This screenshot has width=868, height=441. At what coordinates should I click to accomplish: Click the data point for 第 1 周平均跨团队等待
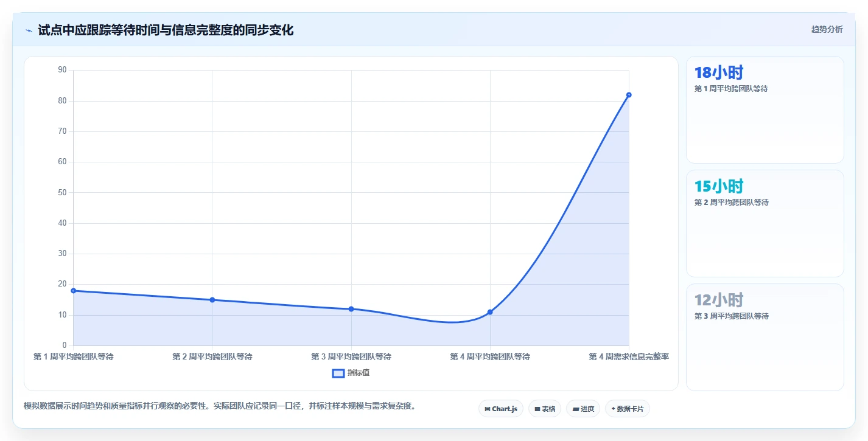tap(73, 291)
